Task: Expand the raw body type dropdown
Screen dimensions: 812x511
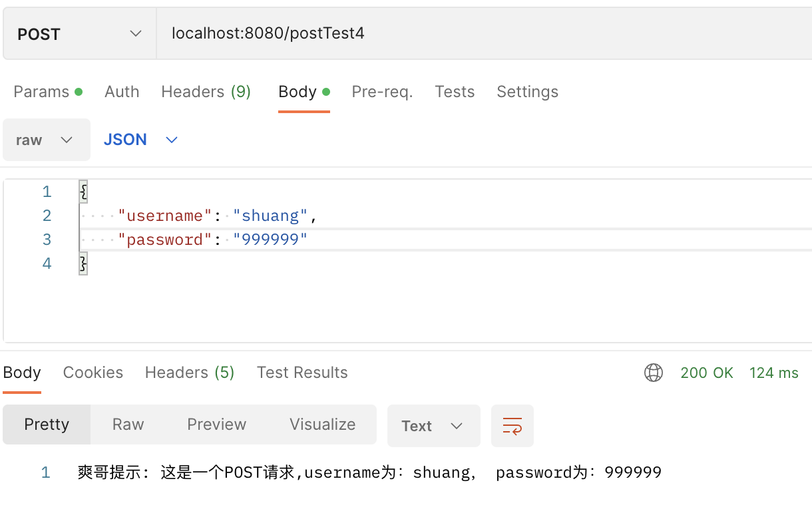Action: coord(46,140)
